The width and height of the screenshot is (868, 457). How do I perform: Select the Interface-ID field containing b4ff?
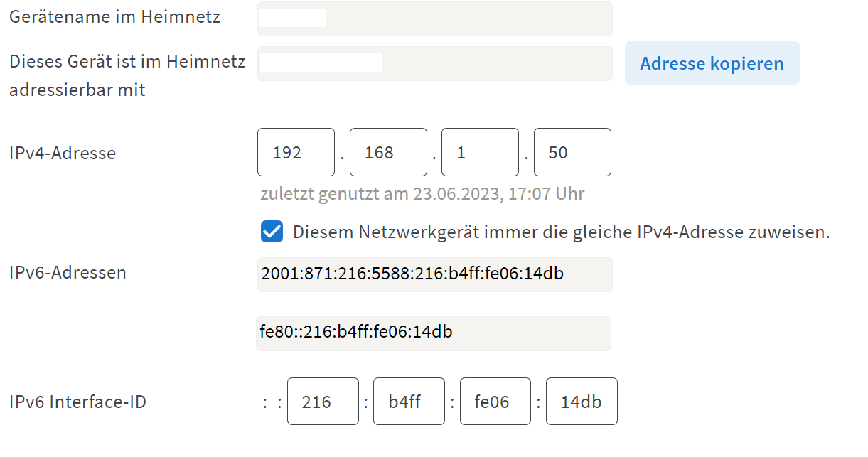pos(409,402)
